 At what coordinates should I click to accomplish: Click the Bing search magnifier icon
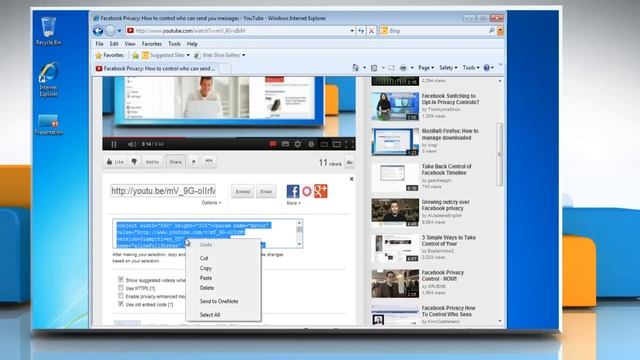coord(492,31)
